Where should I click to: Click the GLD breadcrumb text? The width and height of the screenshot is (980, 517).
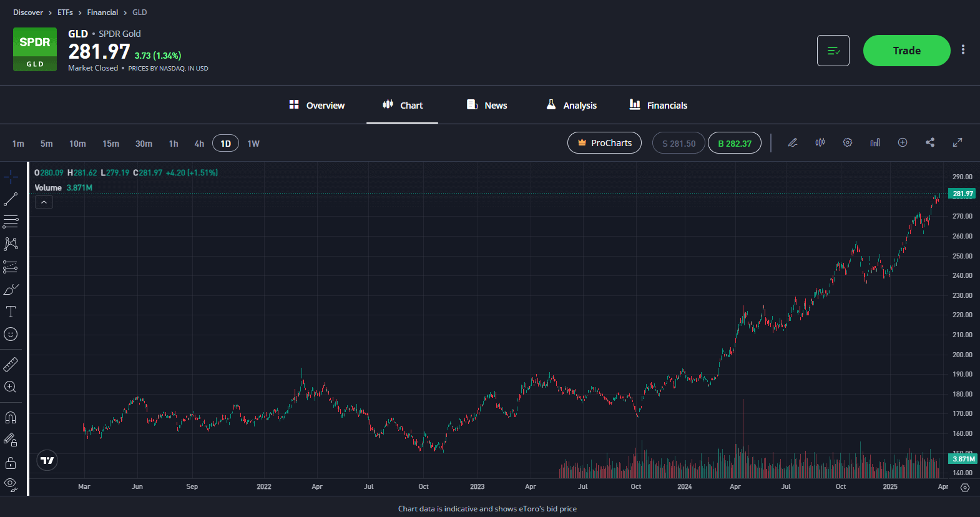click(140, 12)
